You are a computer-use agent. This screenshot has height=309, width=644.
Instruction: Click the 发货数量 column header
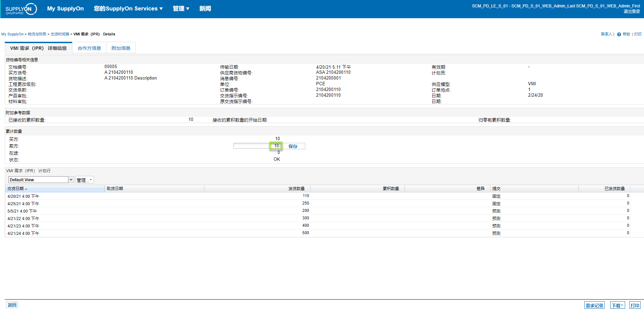[257, 189]
